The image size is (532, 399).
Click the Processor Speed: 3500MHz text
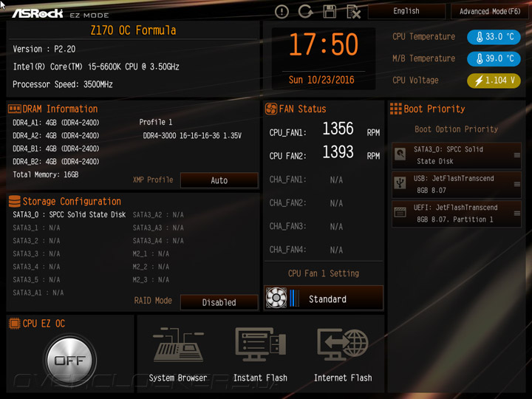(x=62, y=84)
